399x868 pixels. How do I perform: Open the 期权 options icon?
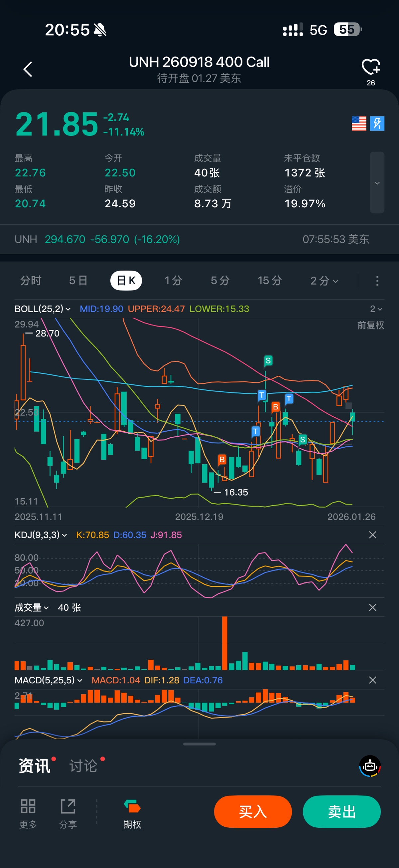coord(132,806)
